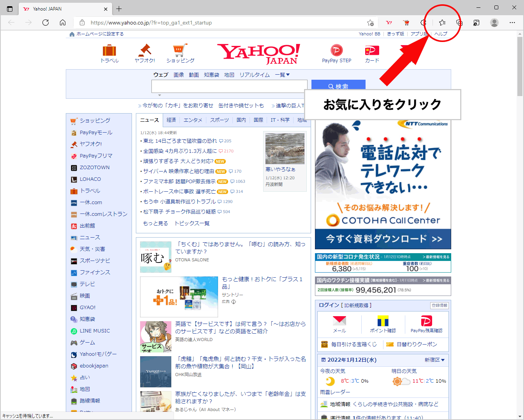Image resolution: width=524 pixels, height=420 pixels.
Task: Click 日替わりクーポン link
Action: click(417, 344)
